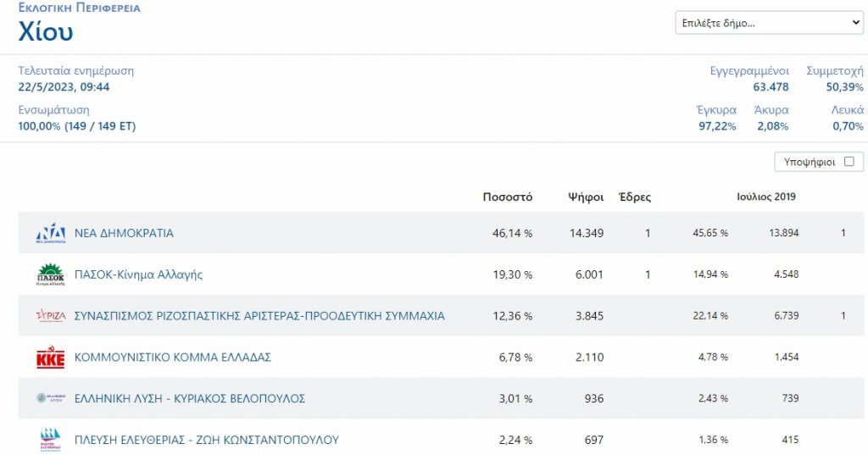Click the Ψήφοι column header
This screenshot has width=868, height=455.
(586, 197)
